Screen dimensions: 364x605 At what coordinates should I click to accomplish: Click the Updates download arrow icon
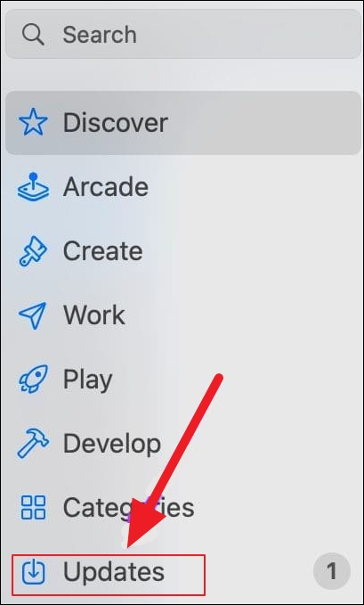click(x=33, y=572)
